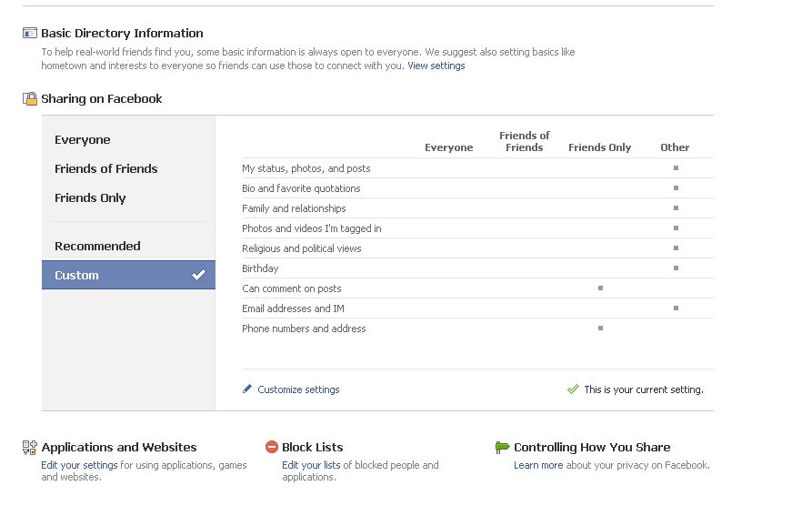This screenshot has width=812, height=526.
Task: Click the Applications and Websites icon
Action: coord(30,448)
